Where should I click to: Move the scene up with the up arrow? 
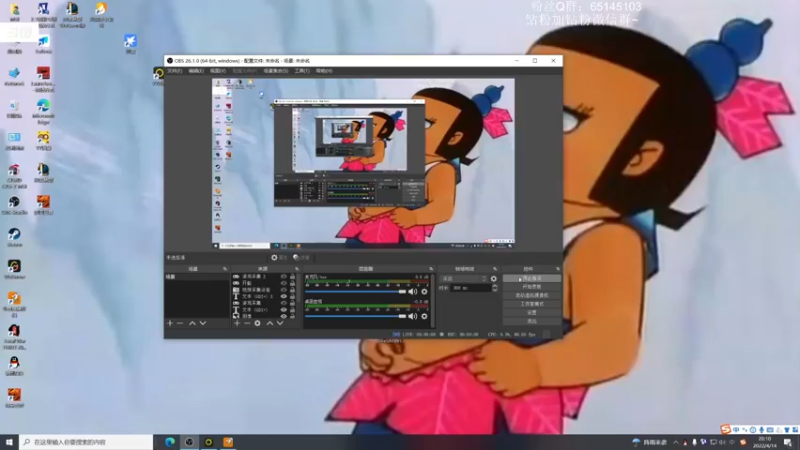pyautogui.click(x=192, y=323)
